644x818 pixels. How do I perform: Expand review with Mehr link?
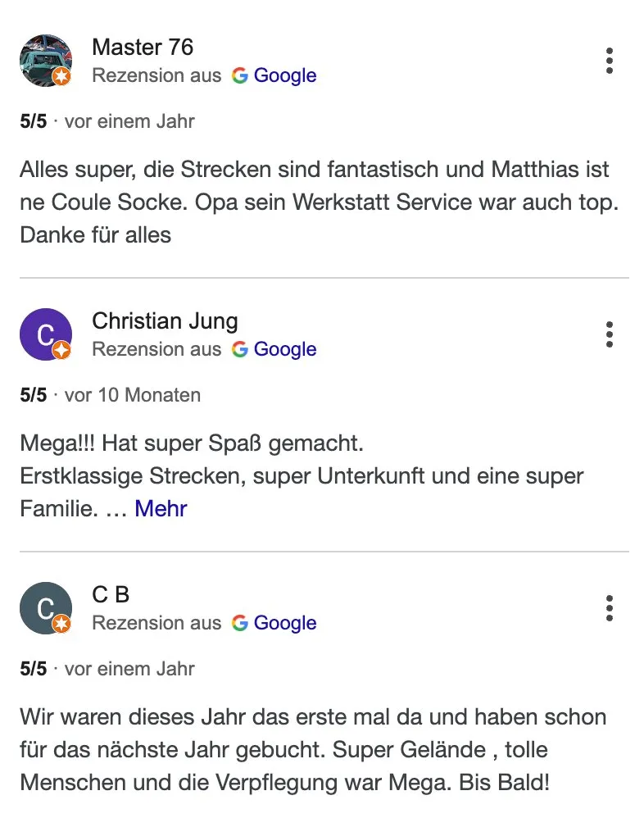[161, 509]
